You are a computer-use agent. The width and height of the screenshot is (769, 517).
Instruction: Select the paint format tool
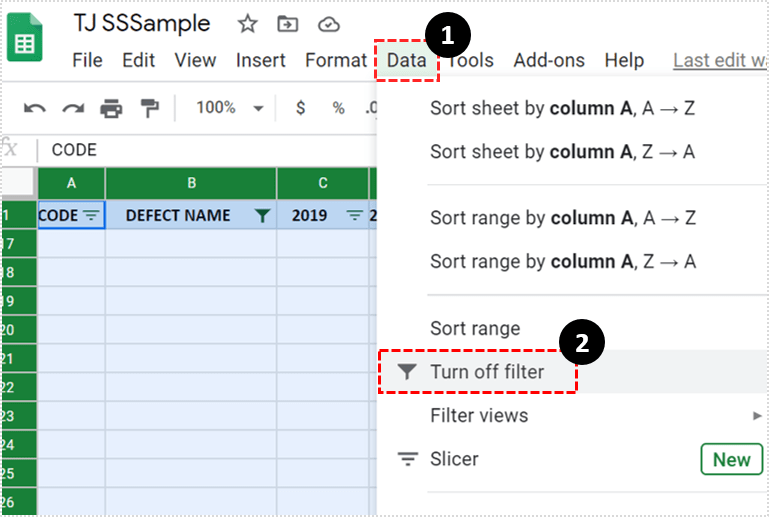point(149,108)
